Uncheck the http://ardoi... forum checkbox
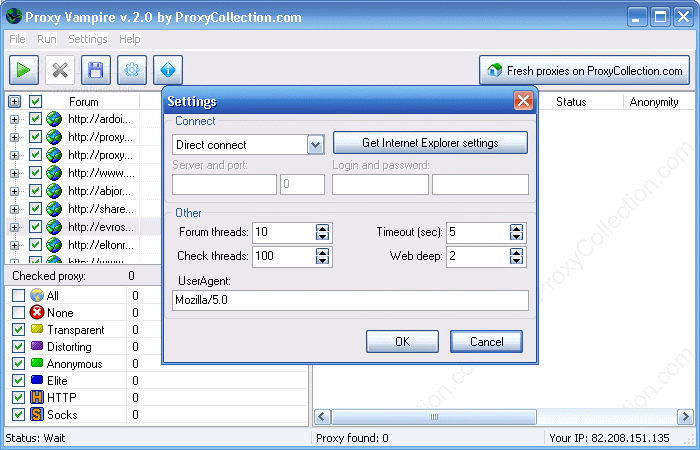Viewport: 700px width, 450px height. 35,119
